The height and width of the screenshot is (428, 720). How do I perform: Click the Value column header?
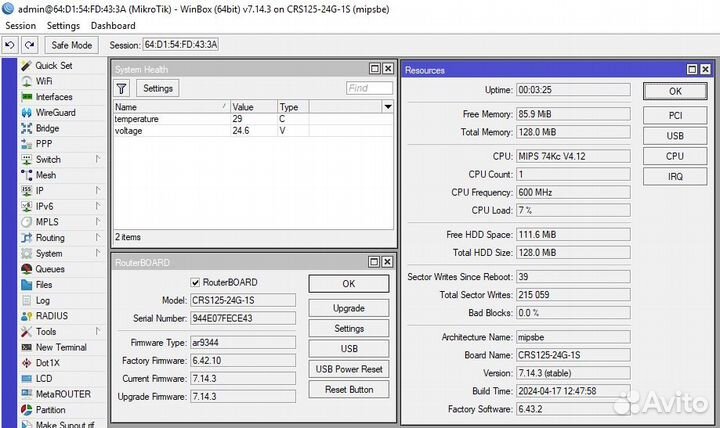pos(253,107)
